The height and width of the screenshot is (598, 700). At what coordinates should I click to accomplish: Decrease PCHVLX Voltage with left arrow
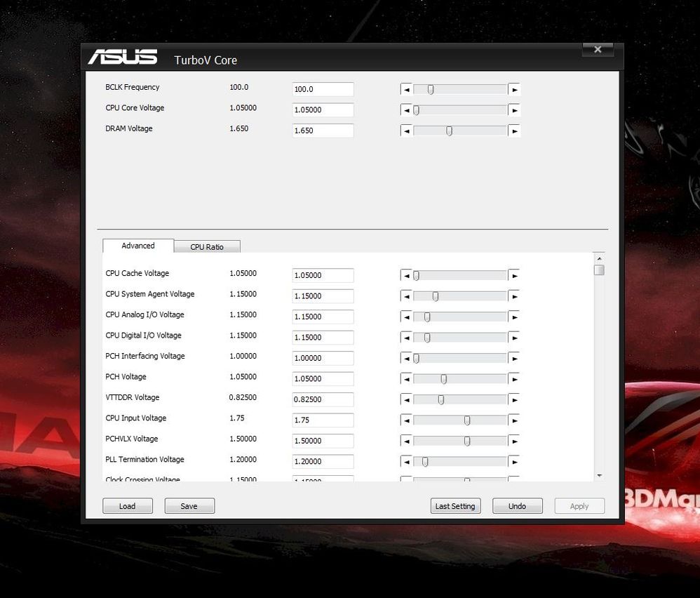pos(406,441)
